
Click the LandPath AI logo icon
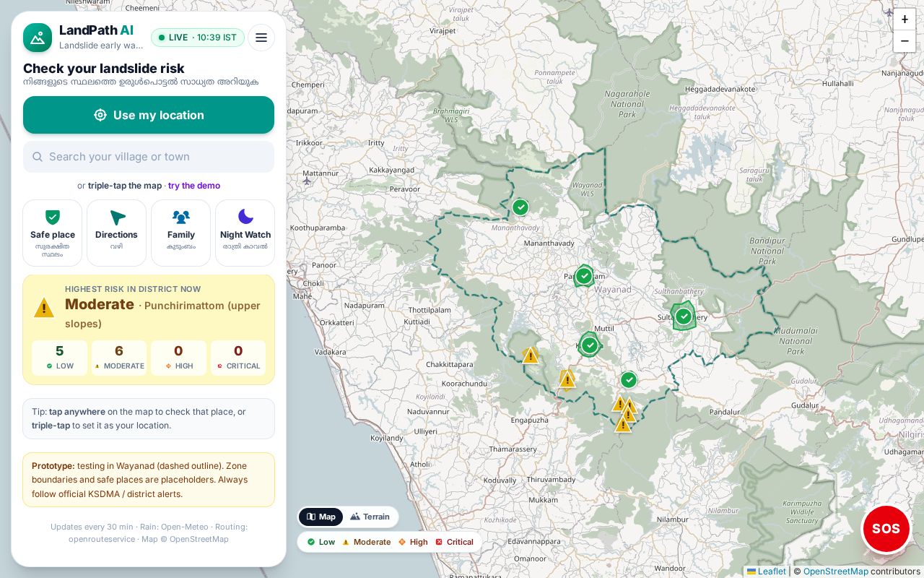[x=38, y=38]
